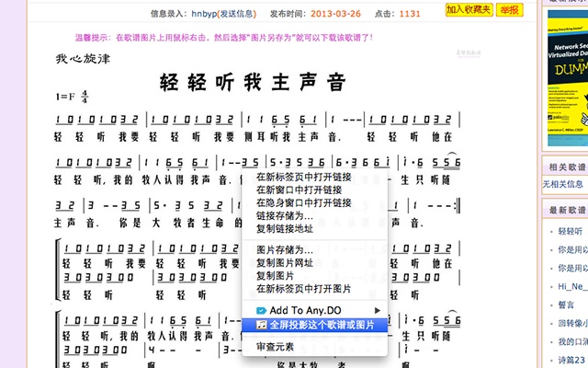Click the 我心旋律 text on the score
This screenshot has width=588, height=368.
tap(83, 59)
